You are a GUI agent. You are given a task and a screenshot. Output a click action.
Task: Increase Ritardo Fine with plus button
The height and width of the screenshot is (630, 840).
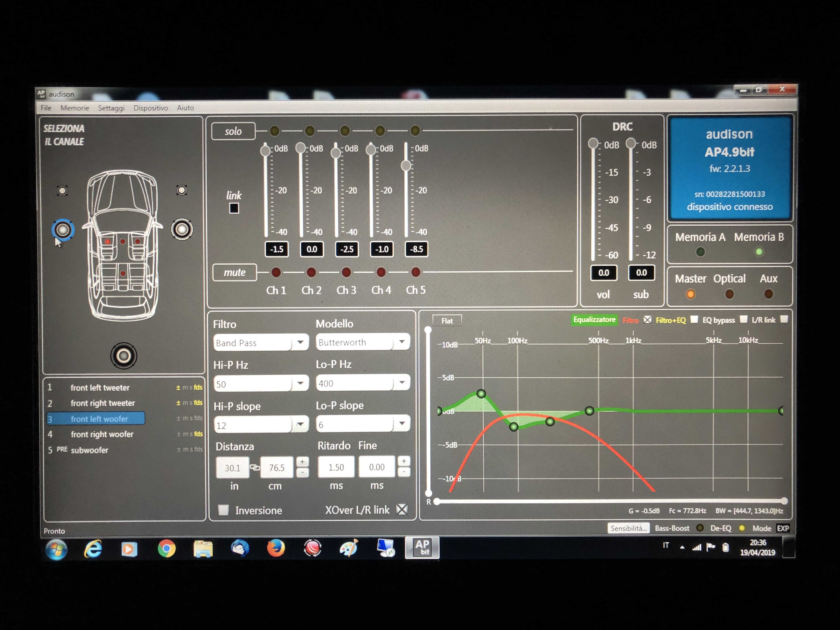[404, 461]
